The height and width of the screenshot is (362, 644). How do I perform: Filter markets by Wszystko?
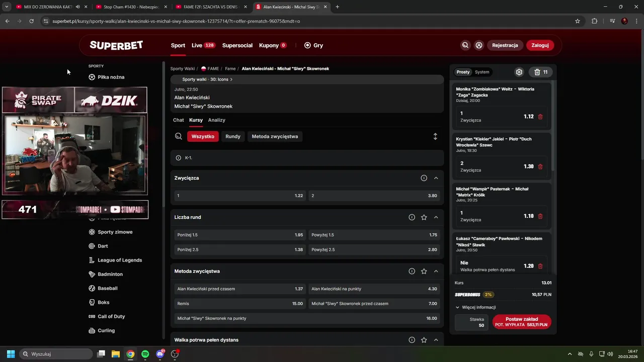point(203,136)
